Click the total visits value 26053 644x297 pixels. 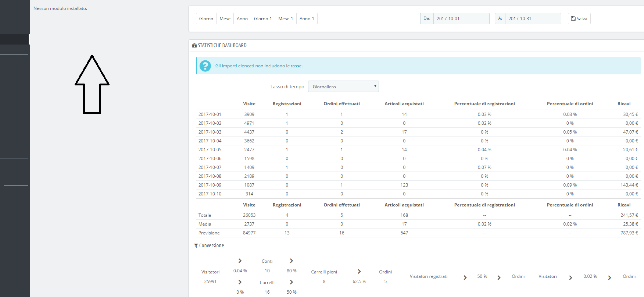tap(249, 215)
